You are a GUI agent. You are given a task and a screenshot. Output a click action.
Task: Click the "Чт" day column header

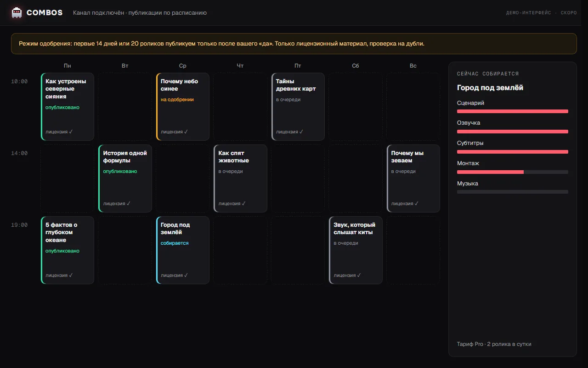tap(240, 66)
